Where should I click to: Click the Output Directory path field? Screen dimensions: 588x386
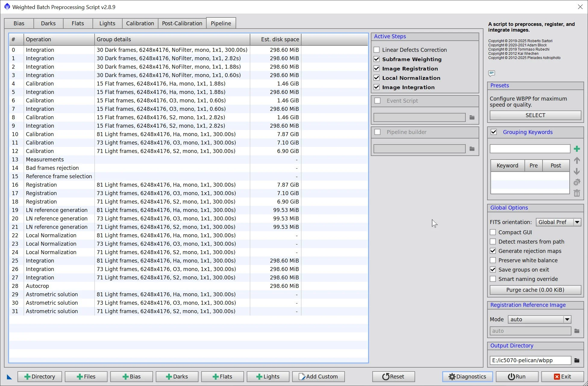click(x=530, y=360)
